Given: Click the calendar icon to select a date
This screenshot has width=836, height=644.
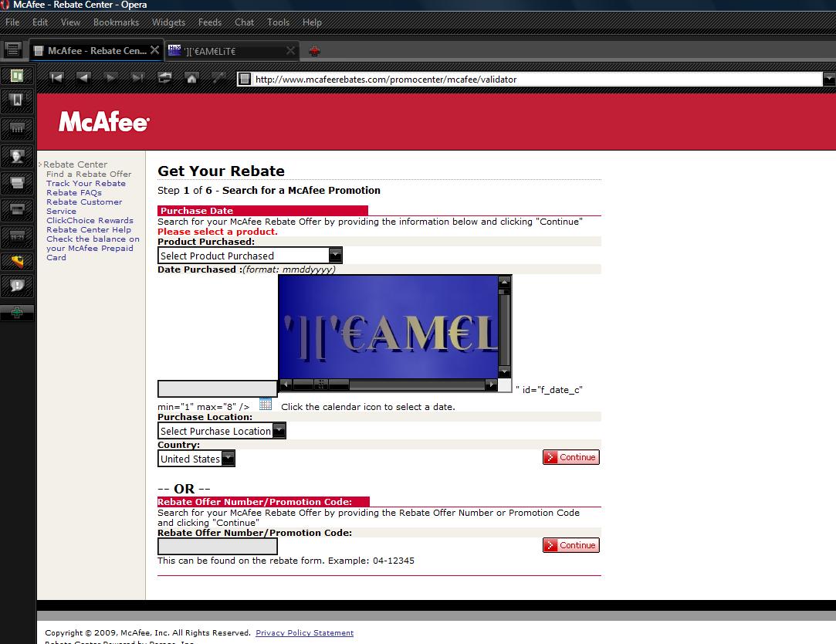Looking at the screenshot, I should pos(266,404).
